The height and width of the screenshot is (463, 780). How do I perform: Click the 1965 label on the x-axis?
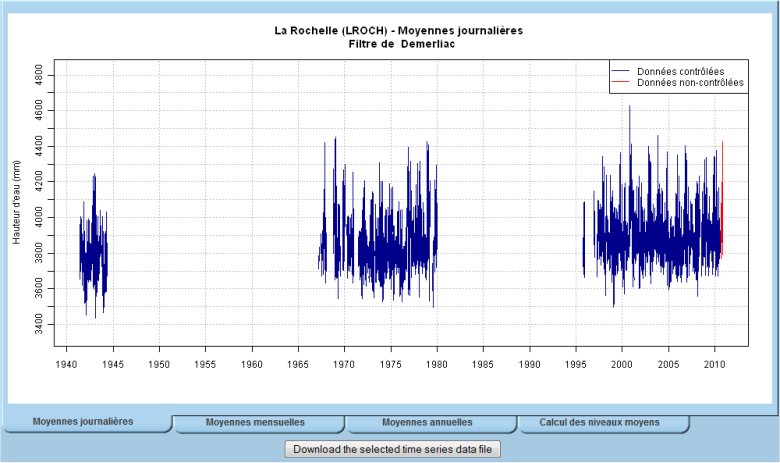298,364
